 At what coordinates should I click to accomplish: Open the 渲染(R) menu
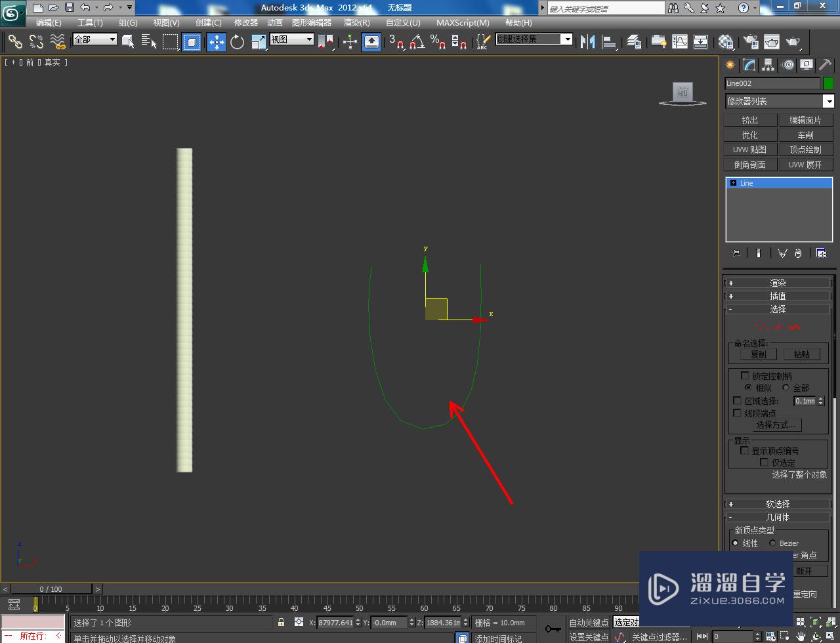click(x=357, y=23)
